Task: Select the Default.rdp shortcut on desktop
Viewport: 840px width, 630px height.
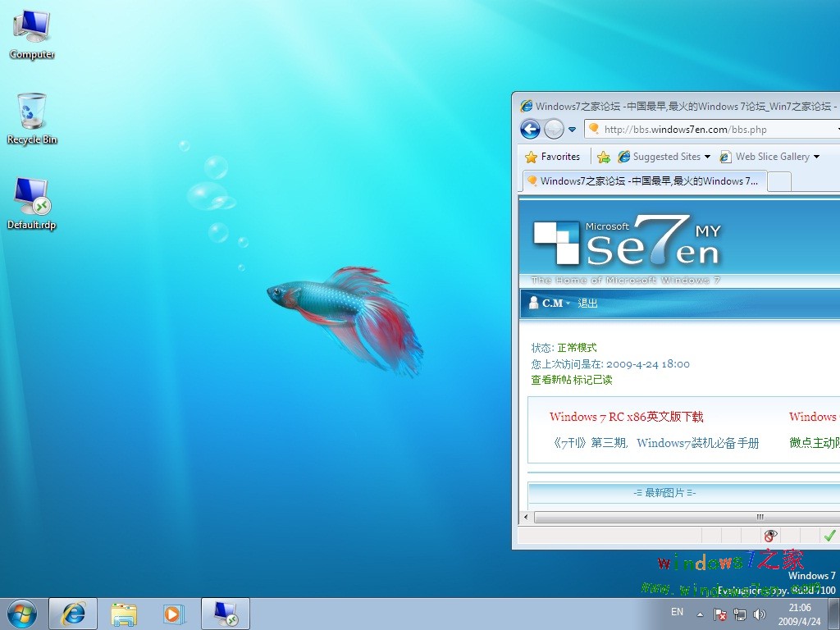Action: pos(32,204)
